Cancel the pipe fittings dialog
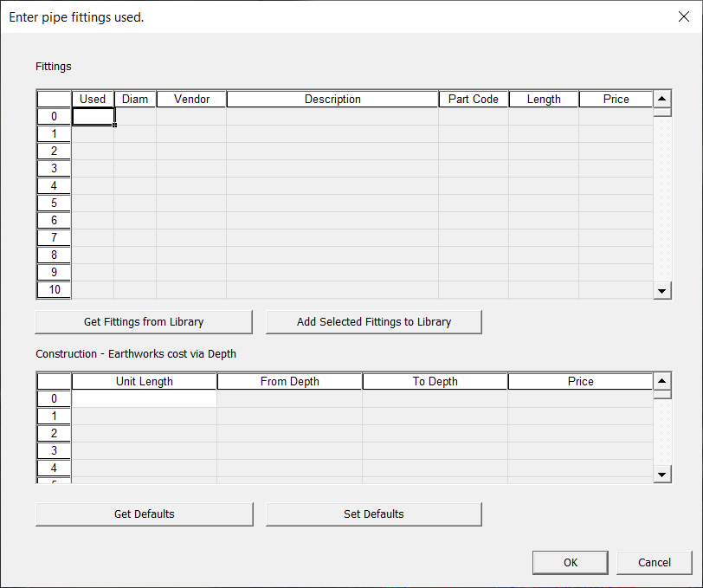The width and height of the screenshot is (703, 588). point(655,563)
